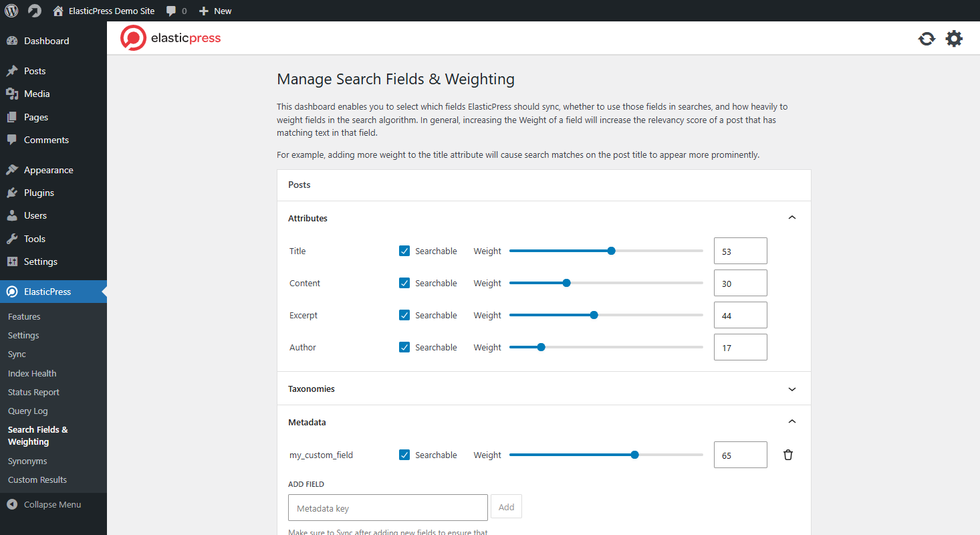Click the Metadata key input field
This screenshot has height=535, width=980.
coord(388,508)
